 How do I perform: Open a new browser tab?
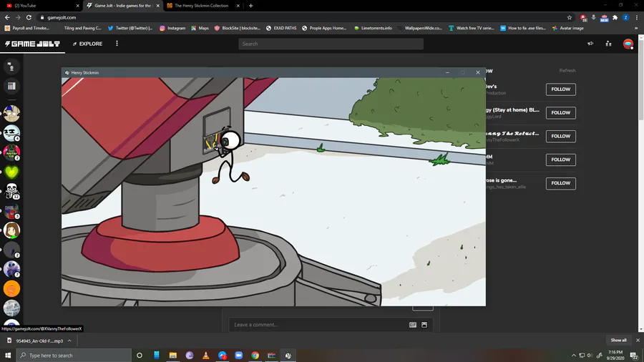click(x=251, y=6)
